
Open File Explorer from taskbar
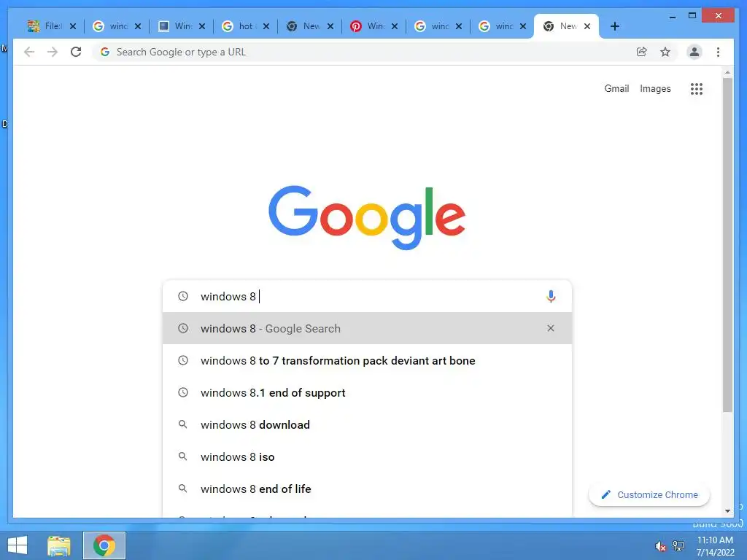click(59, 545)
